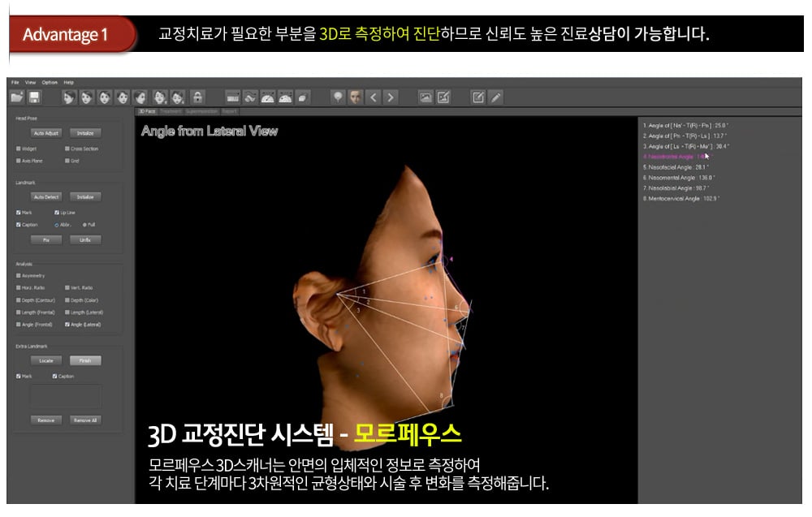Enable the Widget checkbox
The width and height of the screenshot is (812, 517).
[x=19, y=149]
